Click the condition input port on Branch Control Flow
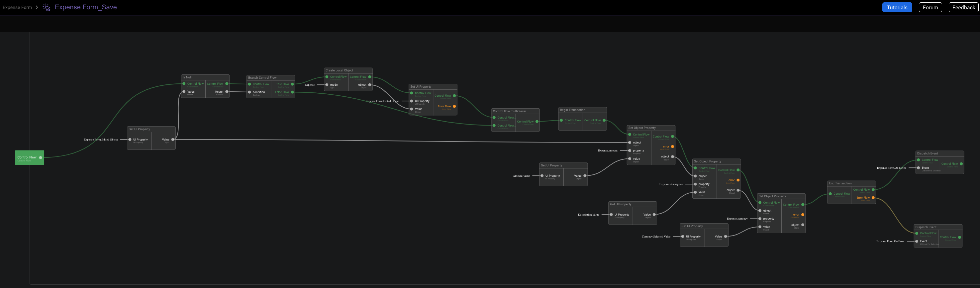This screenshot has width=980, height=288. click(x=249, y=92)
